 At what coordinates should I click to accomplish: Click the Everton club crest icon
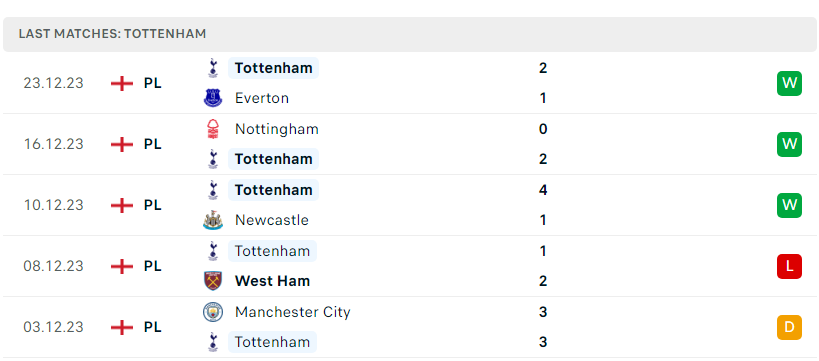coord(213,98)
